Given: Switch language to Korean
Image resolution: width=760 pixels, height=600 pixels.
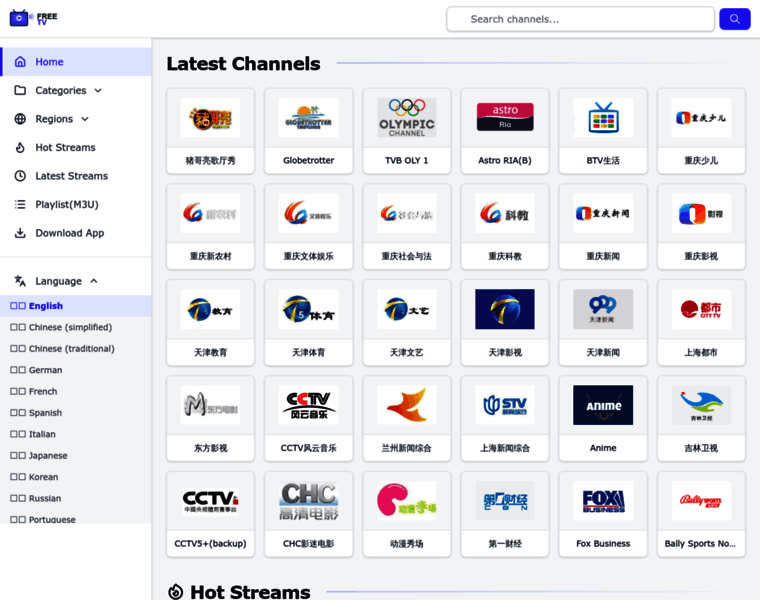Looking at the screenshot, I should (76, 476).
